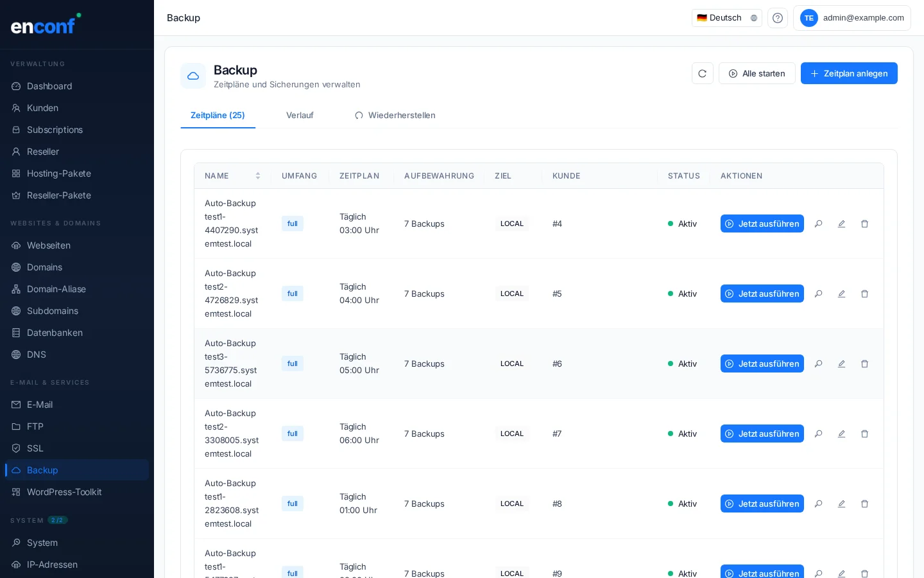The width and height of the screenshot is (924, 578).
Task: Switch to the Verlauf tab
Action: [x=300, y=116]
